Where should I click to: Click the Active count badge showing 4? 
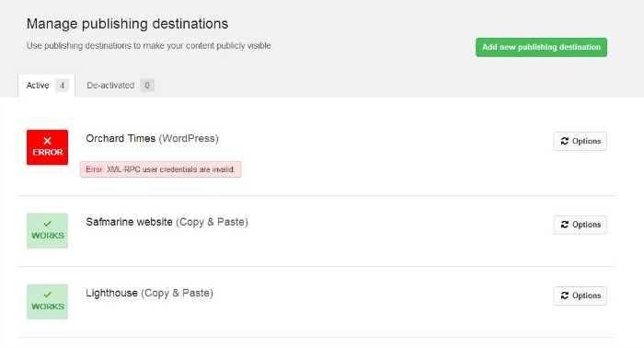[62, 86]
